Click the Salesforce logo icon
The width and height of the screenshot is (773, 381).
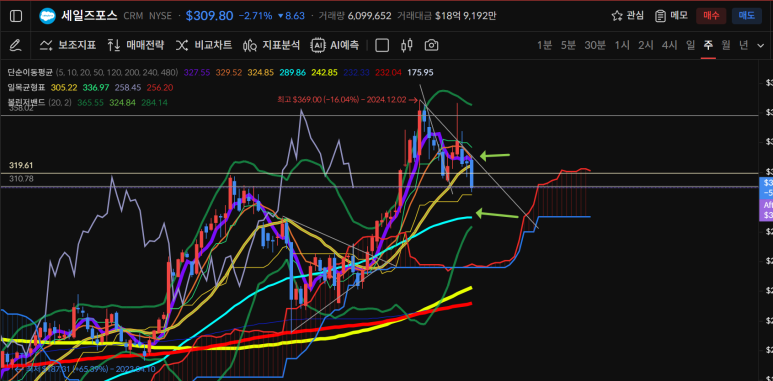pos(47,16)
